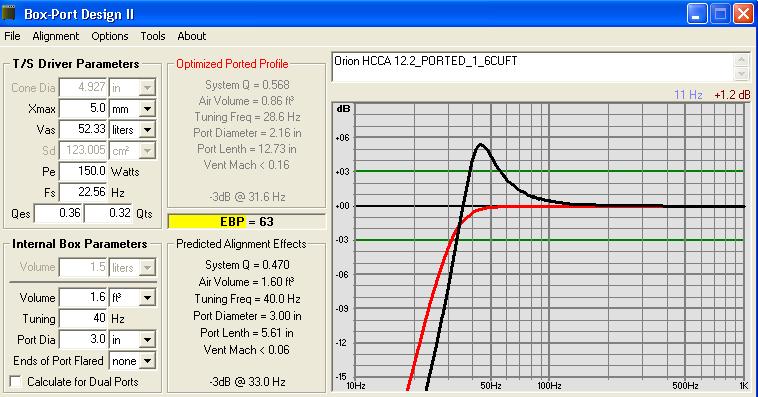Click the Tuning Hz input field
The width and height of the screenshot is (758, 397).
click(83, 319)
